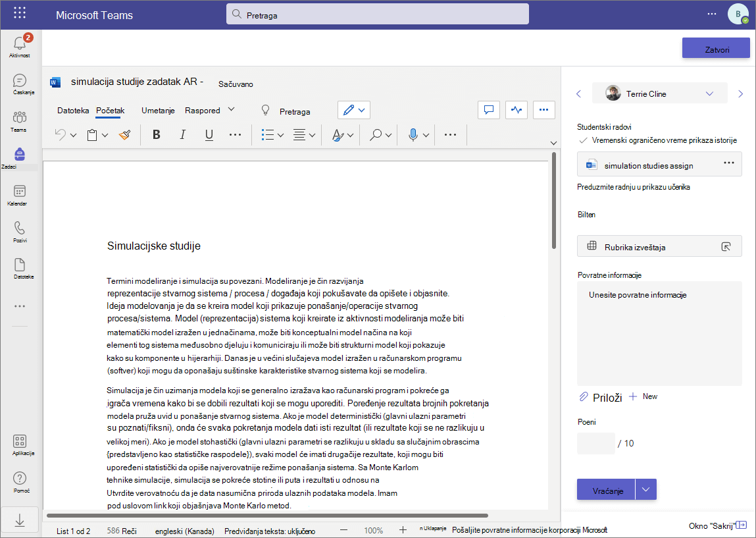
Task: Click the Poeni points field
Action: point(596,443)
